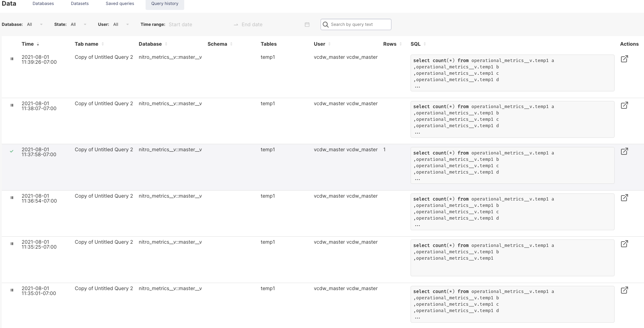The height and width of the screenshot is (328, 644).
Task: Click the search magnifier icon in the query search box
Action: tap(326, 24)
